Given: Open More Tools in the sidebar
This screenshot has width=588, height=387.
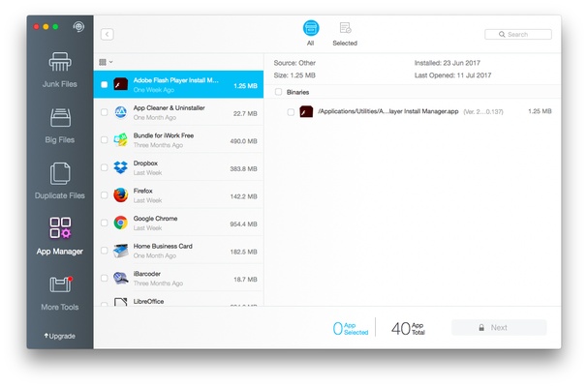Looking at the screenshot, I should click(x=60, y=292).
